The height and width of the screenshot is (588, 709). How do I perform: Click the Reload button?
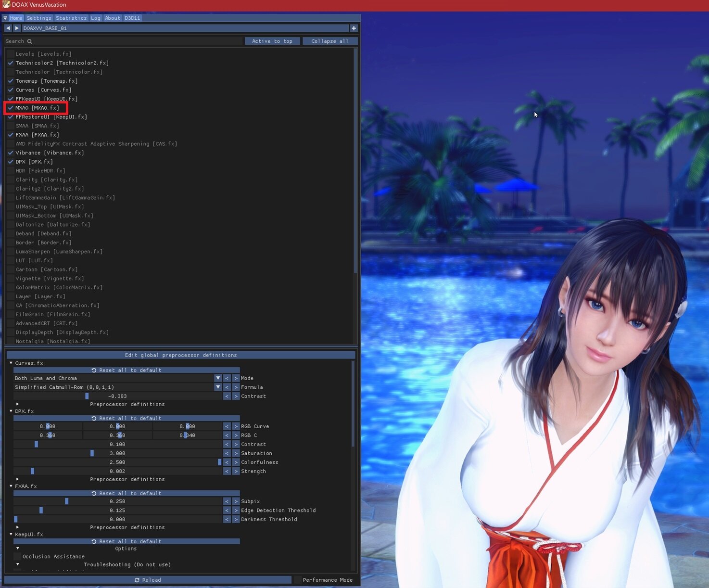tap(148, 580)
